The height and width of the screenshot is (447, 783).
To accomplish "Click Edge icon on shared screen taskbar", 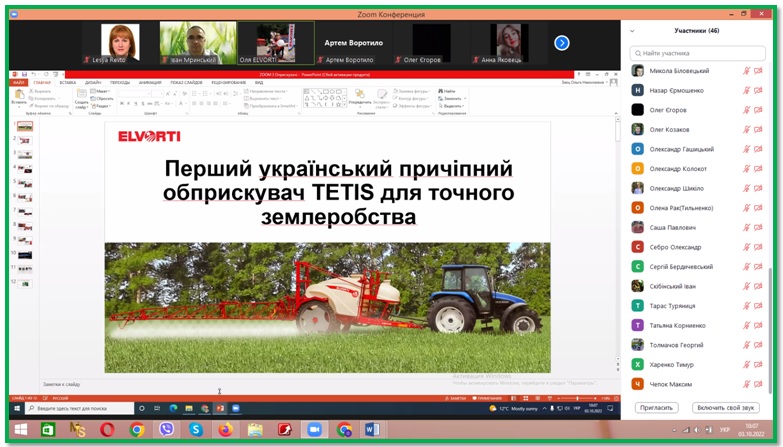I will point(173,409).
